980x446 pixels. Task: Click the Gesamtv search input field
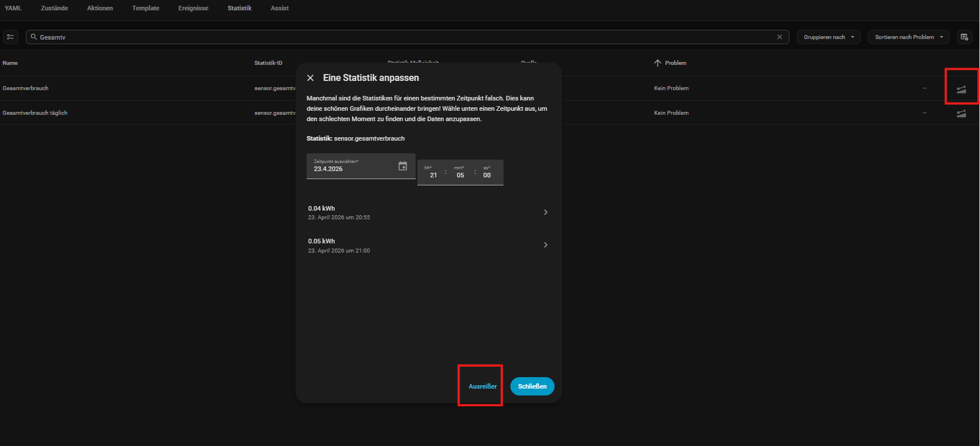tap(402, 37)
